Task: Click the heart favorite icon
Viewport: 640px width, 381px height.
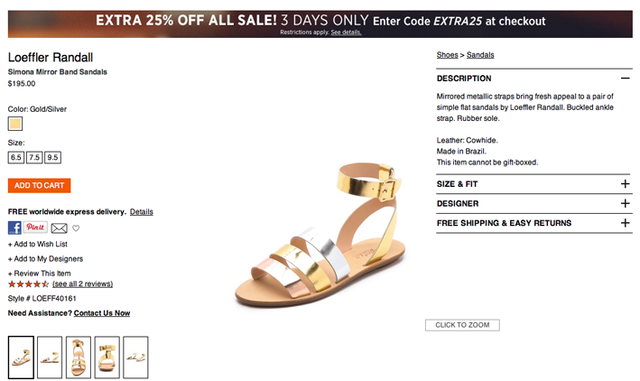Action: coord(76,228)
